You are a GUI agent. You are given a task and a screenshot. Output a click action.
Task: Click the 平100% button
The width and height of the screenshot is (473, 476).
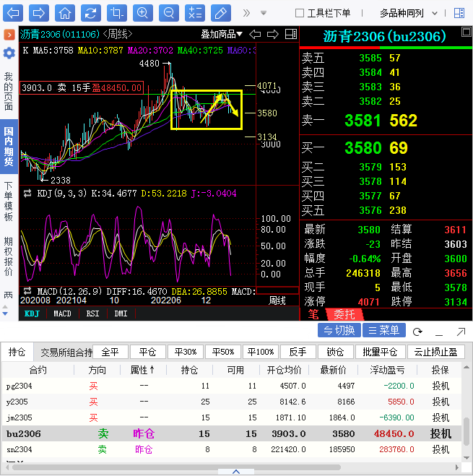(x=261, y=352)
